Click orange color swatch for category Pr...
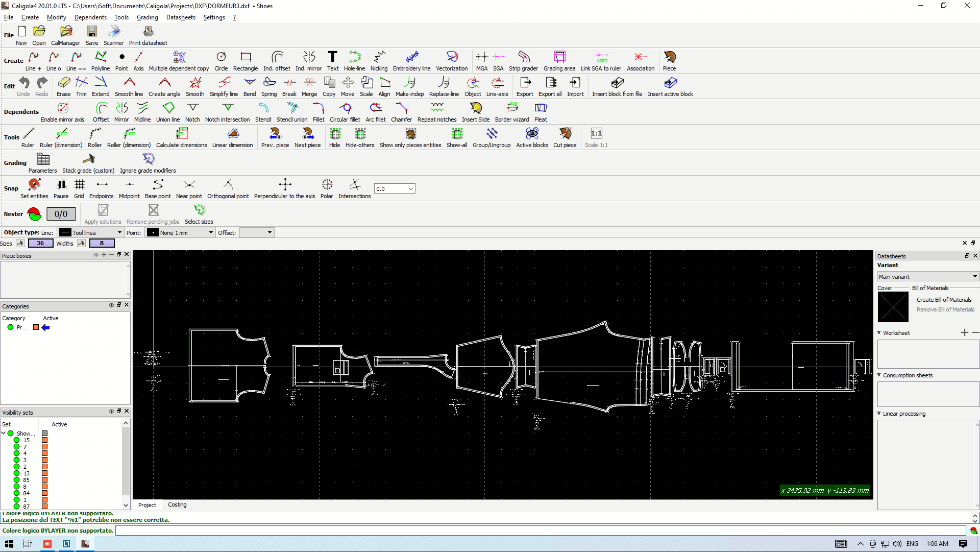 point(36,327)
